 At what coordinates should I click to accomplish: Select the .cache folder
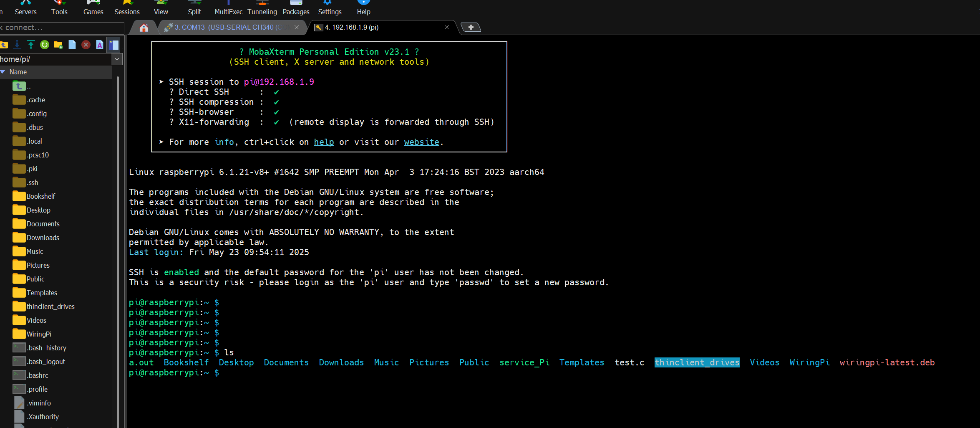tap(29, 100)
